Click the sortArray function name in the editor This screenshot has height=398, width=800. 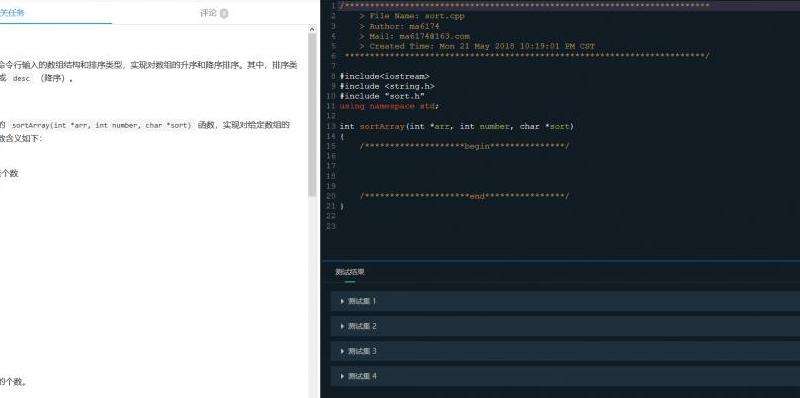tap(382, 127)
